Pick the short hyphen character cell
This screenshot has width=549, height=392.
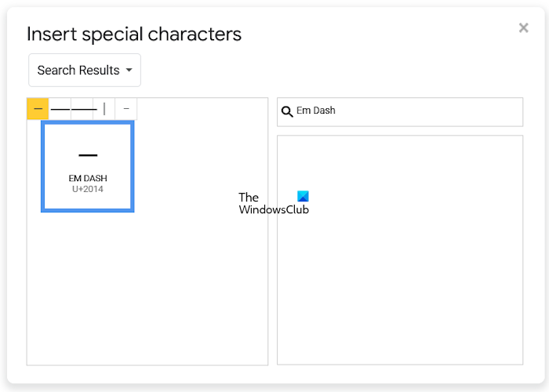[126, 109]
